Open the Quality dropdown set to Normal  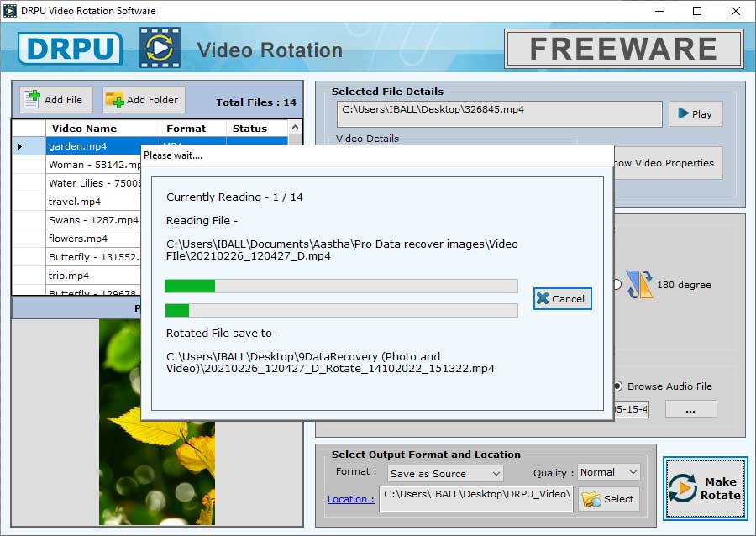[x=608, y=472]
